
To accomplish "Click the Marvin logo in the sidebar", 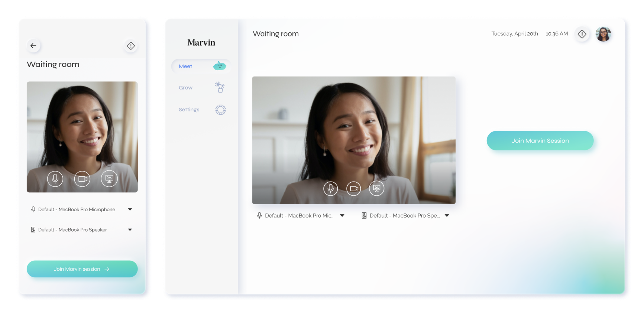I will click(x=201, y=43).
